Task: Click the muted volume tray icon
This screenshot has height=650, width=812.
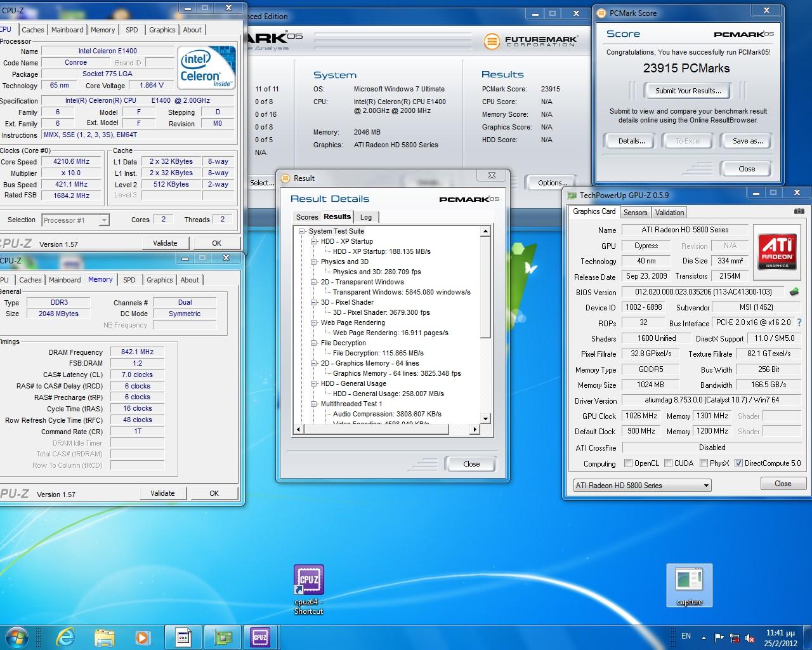Action: point(751,637)
